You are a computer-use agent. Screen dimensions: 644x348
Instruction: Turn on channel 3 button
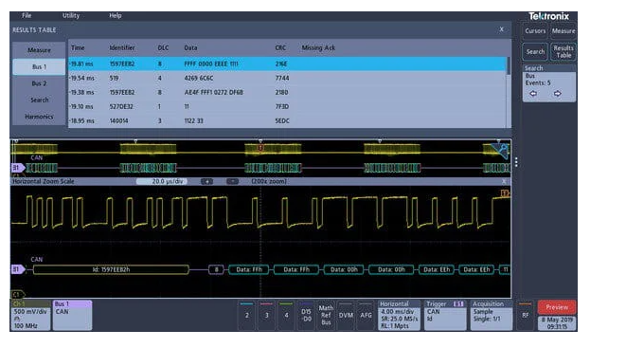266,315
